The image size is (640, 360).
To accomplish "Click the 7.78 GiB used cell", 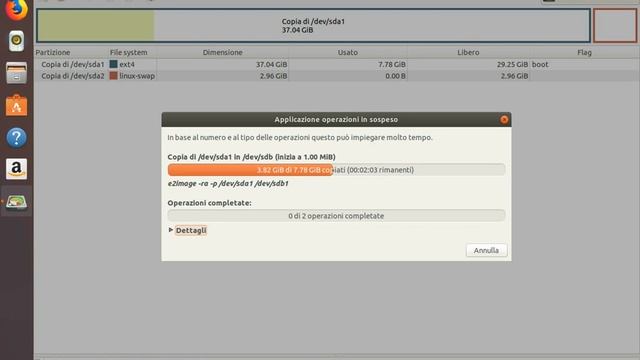I will [392, 64].
